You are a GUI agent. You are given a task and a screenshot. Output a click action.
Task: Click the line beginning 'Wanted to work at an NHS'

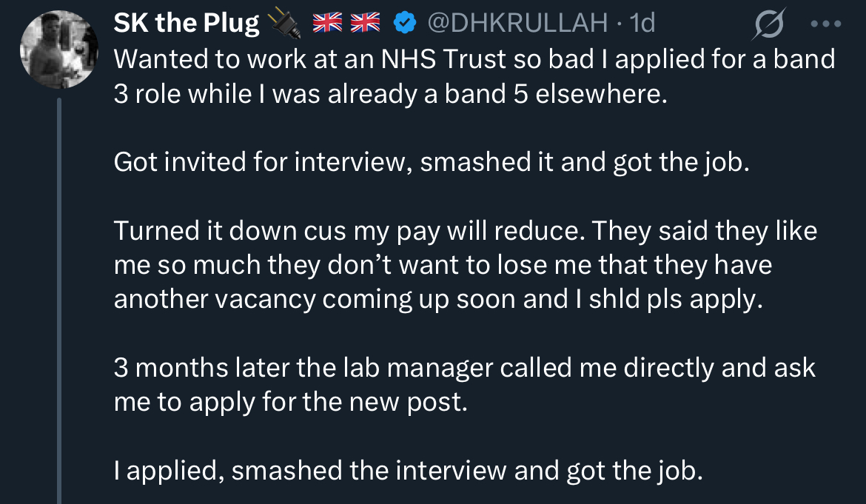point(474,59)
